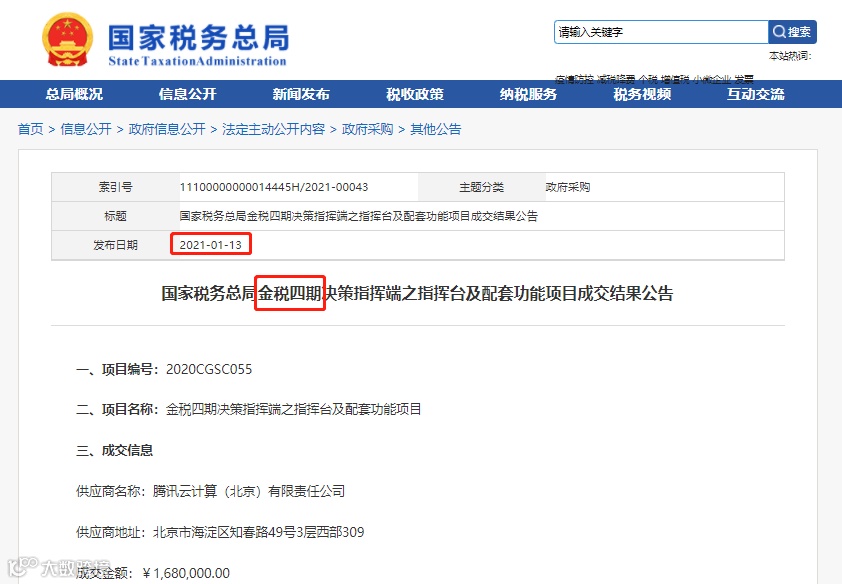Click the 三、成交信息 section heading
The image size is (842, 584).
click(114, 450)
